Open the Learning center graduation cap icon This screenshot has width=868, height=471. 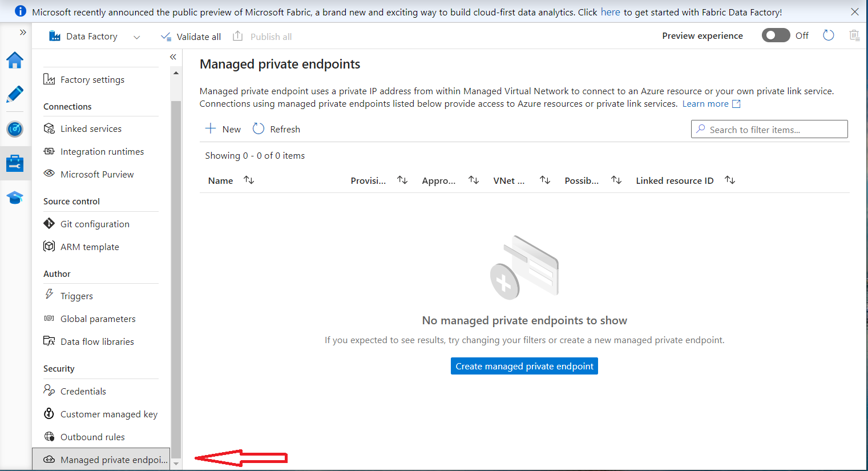(x=15, y=198)
